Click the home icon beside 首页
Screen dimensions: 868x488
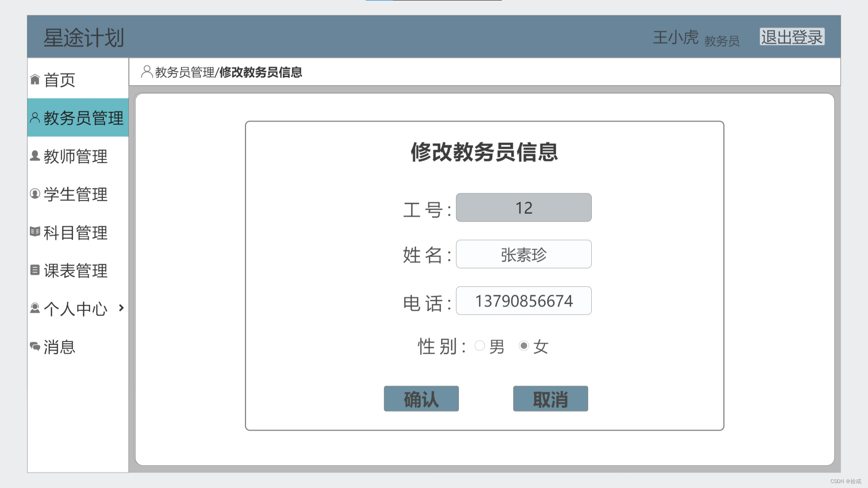(x=35, y=80)
